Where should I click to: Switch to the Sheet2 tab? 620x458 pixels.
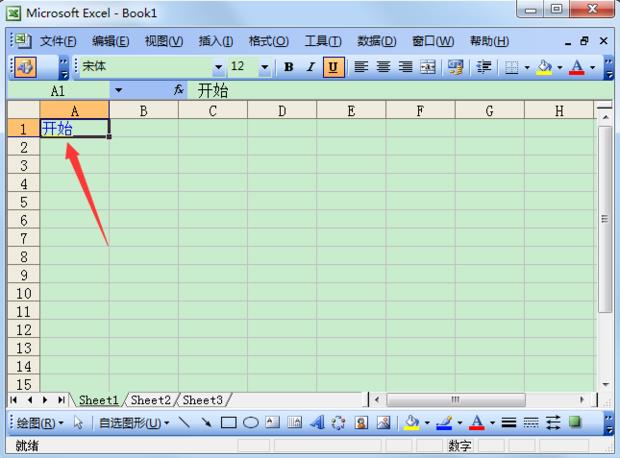click(150, 400)
